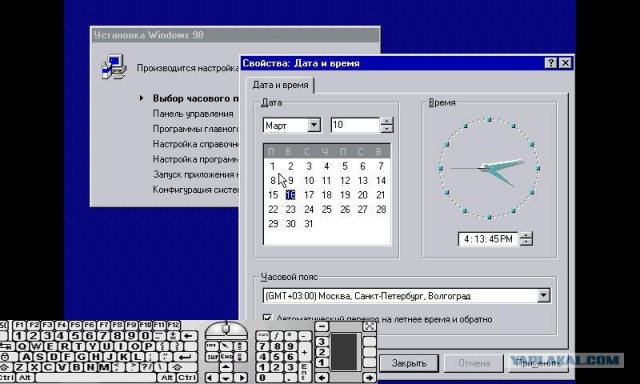Click the dark touchpad area on overlay panel
The image size is (640, 384).
click(344, 352)
